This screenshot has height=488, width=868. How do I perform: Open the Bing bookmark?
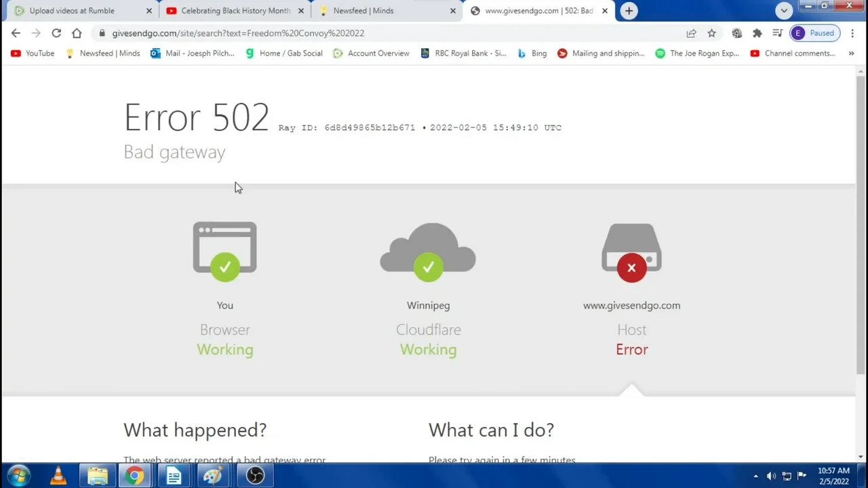(x=532, y=53)
